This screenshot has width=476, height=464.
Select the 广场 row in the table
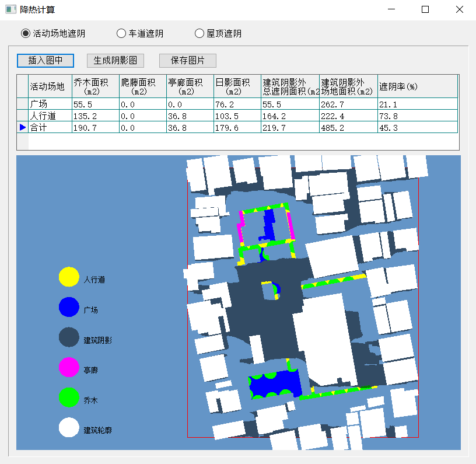click(50, 104)
